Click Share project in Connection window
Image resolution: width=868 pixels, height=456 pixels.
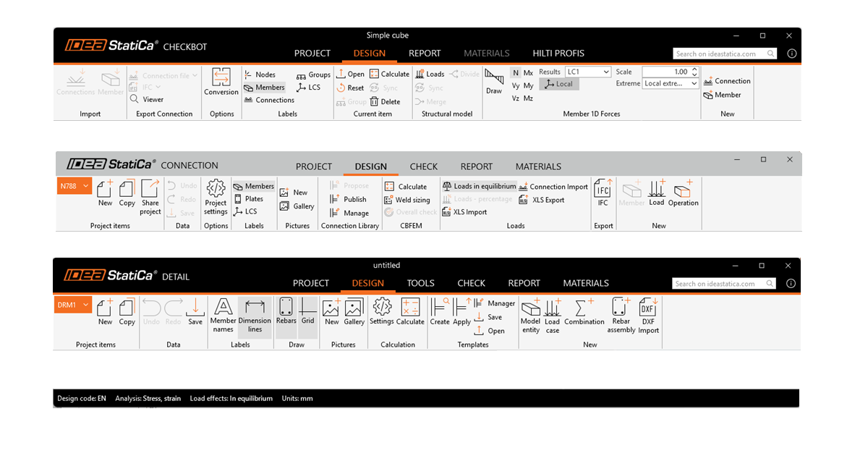(150, 197)
